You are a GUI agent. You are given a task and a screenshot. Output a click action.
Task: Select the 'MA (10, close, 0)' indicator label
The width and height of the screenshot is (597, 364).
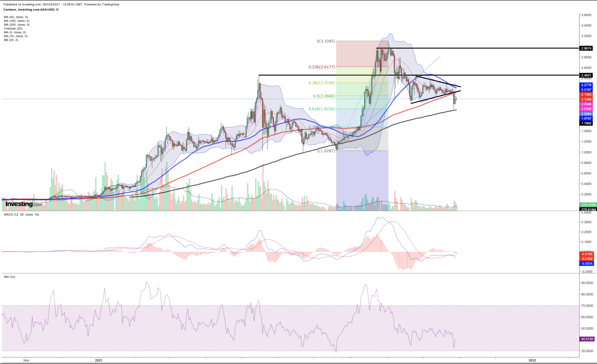pyautogui.click(x=16, y=36)
